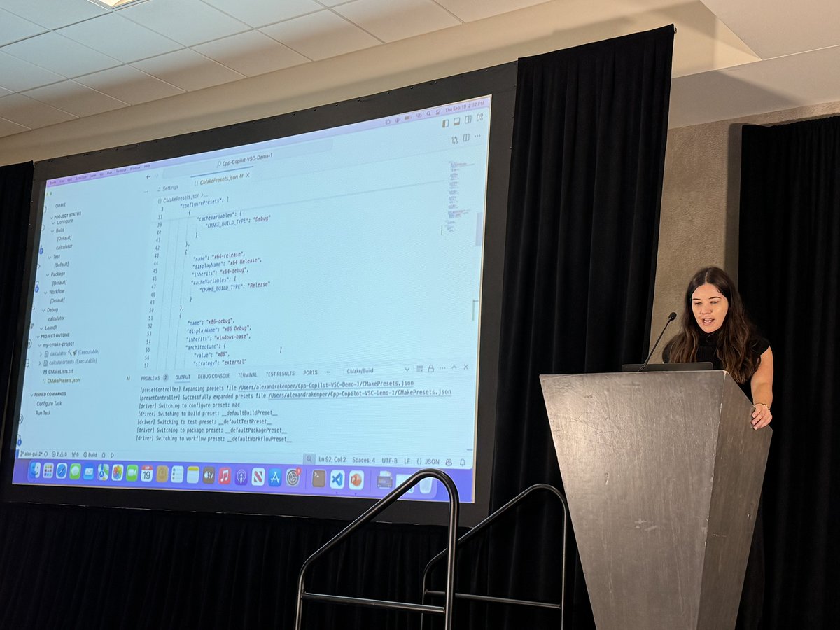Toggle the primary side bar layout button
This screenshot has height=630, width=840.
(445, 123)
